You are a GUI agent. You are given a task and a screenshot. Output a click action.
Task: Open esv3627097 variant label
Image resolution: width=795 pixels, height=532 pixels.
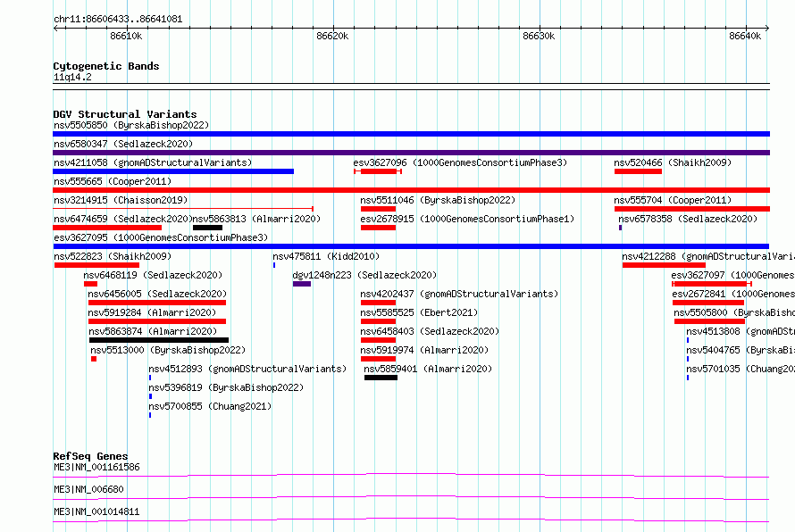coord(732,275)
